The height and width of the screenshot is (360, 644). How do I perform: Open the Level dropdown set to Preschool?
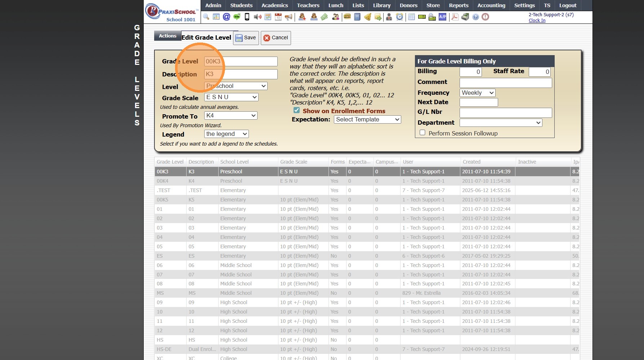236,86
